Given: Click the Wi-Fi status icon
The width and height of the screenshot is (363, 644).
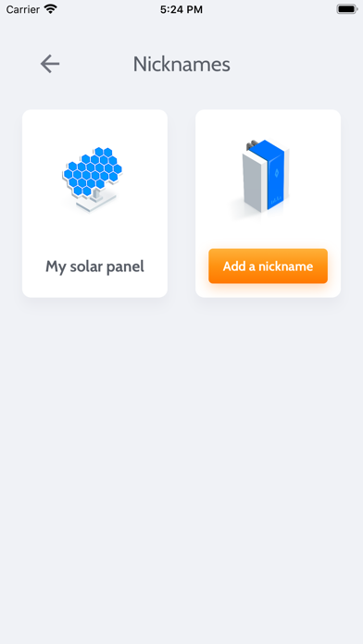Looking at the screenshot, I should pyautogui.click(x=51, y=9).
